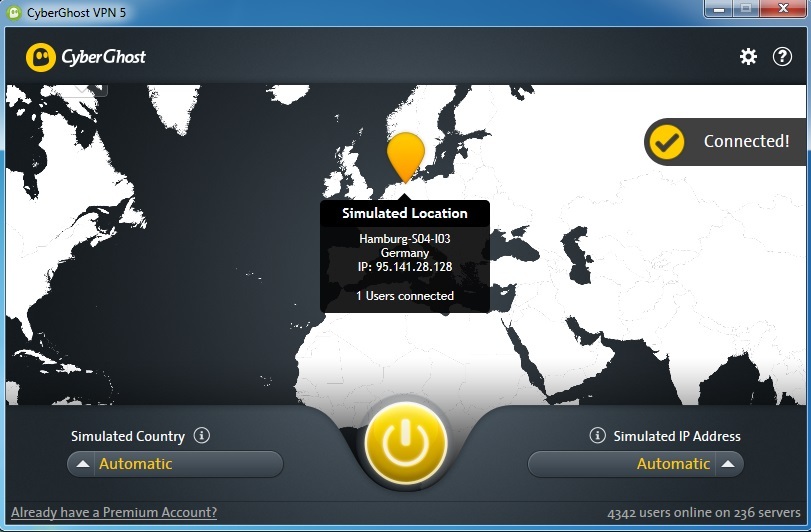Open the Simulated Country Automatic dropdown
This screenshot has height=532, width=811.
tap(175, 464)
